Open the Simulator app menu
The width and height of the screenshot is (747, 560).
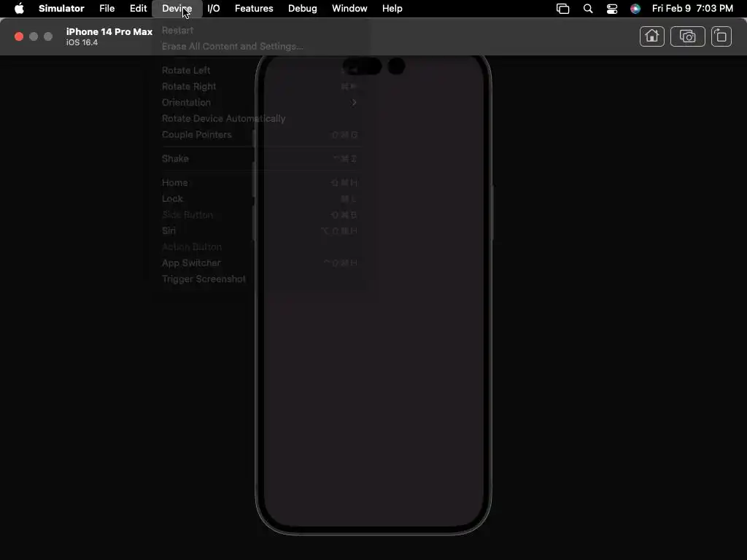[x=61, y=9]
